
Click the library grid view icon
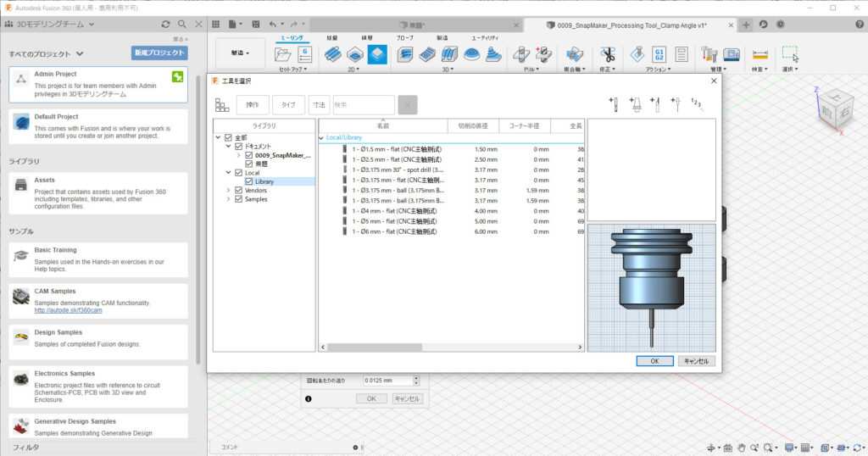(222, 105)
